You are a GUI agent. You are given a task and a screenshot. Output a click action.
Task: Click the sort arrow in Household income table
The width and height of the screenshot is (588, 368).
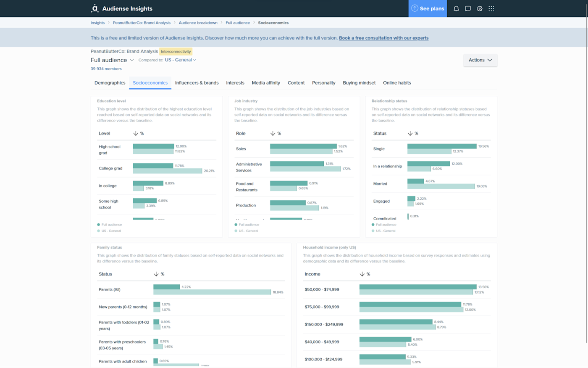[362, 274]
